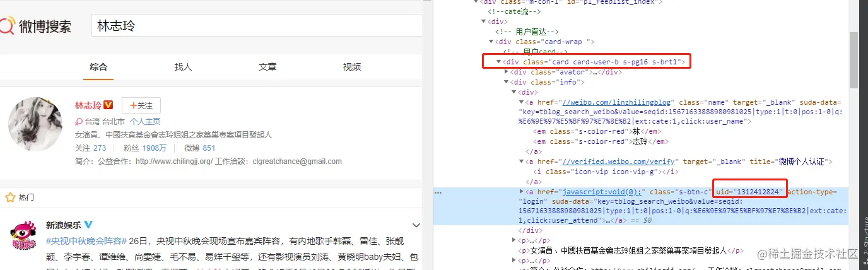868x270 pixels.
Task: Click the 简介 description line under 林志玲
Action: tap(208, 161)
